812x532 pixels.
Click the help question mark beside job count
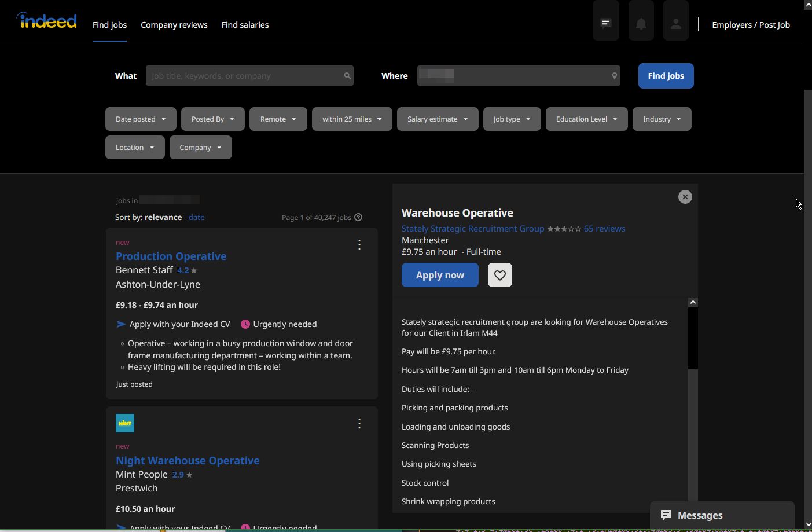(x=358, y=217)
